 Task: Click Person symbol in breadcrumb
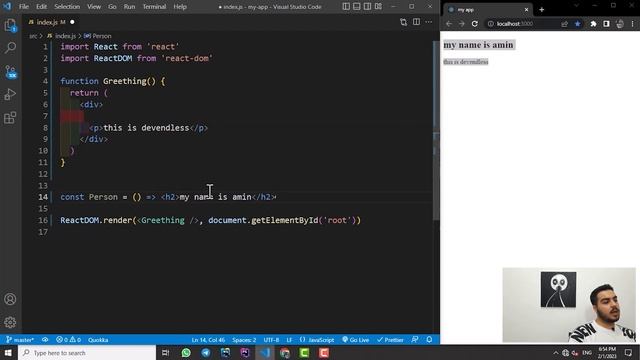[x=101, y=36]
